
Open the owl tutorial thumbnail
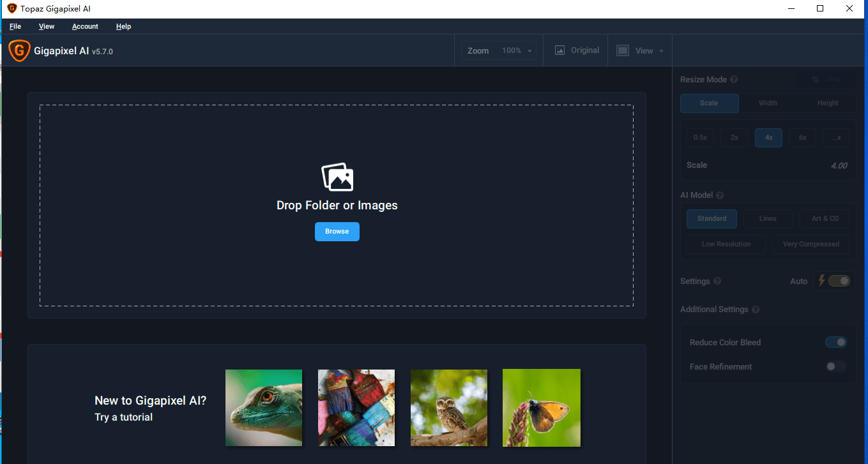[449, 408]
